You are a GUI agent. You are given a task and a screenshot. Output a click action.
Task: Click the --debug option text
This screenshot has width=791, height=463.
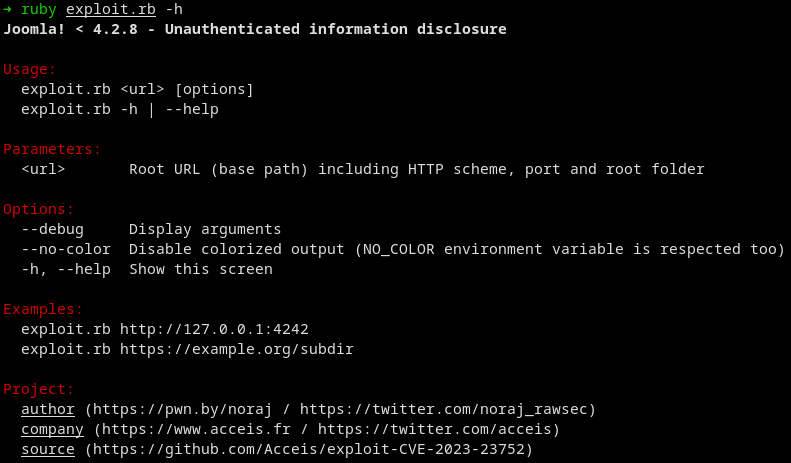[x=52, y=229]
